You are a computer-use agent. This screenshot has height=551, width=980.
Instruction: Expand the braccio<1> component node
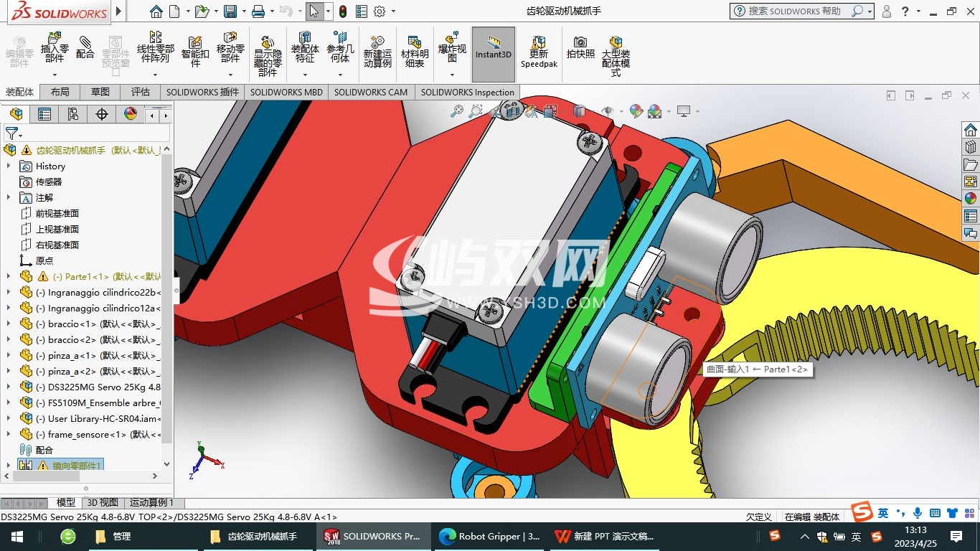pyautogui.click(x=9, y=324)
